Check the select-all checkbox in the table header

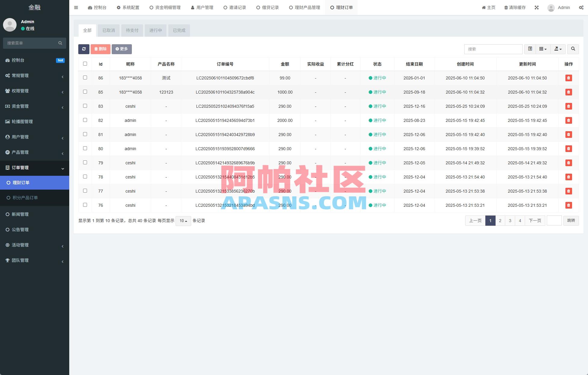(x=85, y=64)
